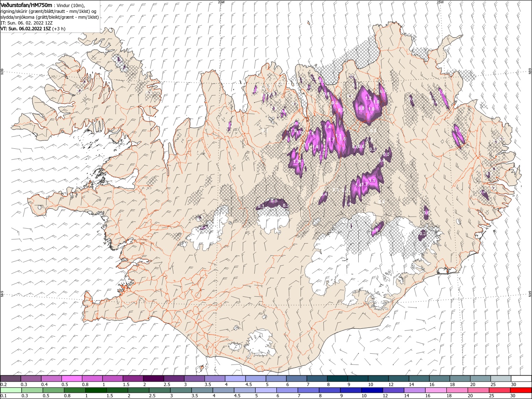Select lower legend swatch between 2 and 2.5

[x=138, y=390]
